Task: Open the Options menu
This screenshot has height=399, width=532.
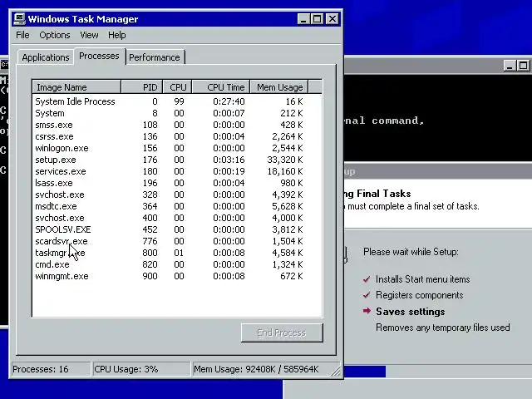Action: [55, 35]
